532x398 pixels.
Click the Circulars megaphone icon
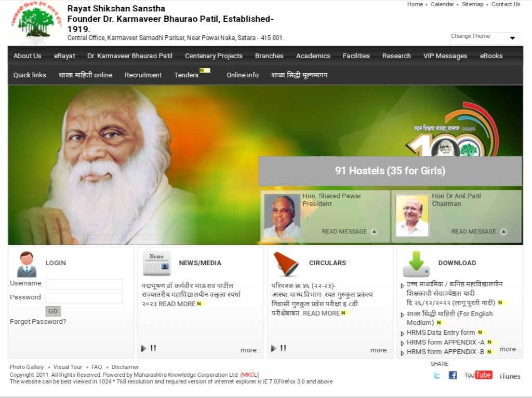(x=286, y=263)
